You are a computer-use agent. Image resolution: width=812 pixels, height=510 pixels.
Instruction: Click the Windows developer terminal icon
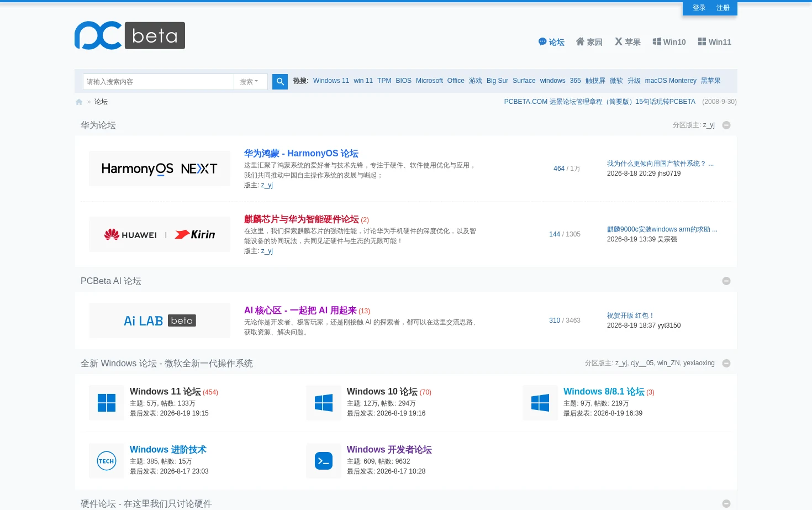(x=324, y=461)
